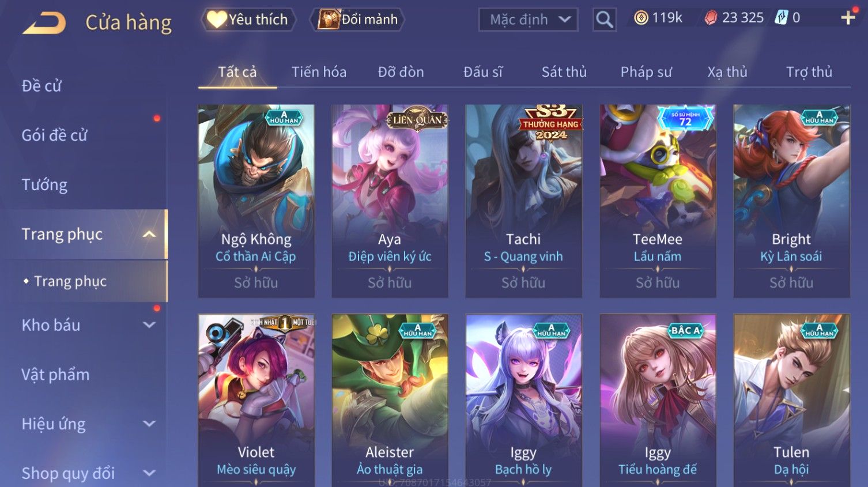Open the search magnifier icon
Screen dimensions: 868x487
click(605, 20)
